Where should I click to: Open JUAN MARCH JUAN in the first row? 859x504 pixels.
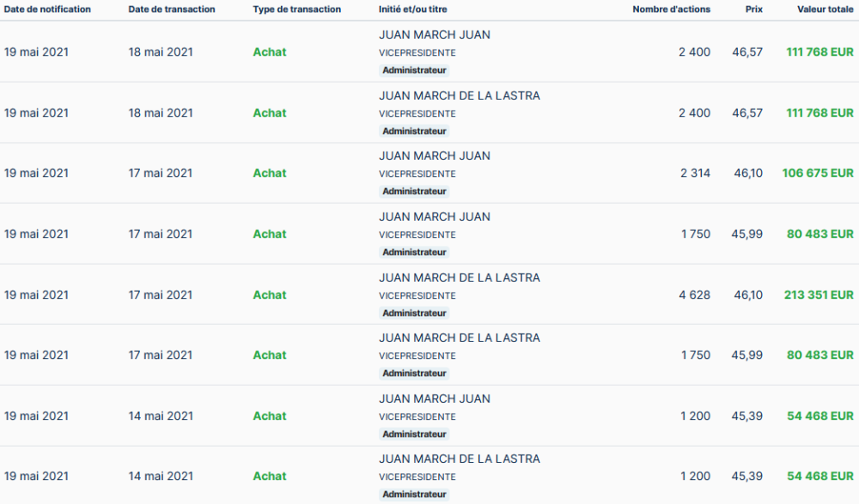click(x=435, y=34)
